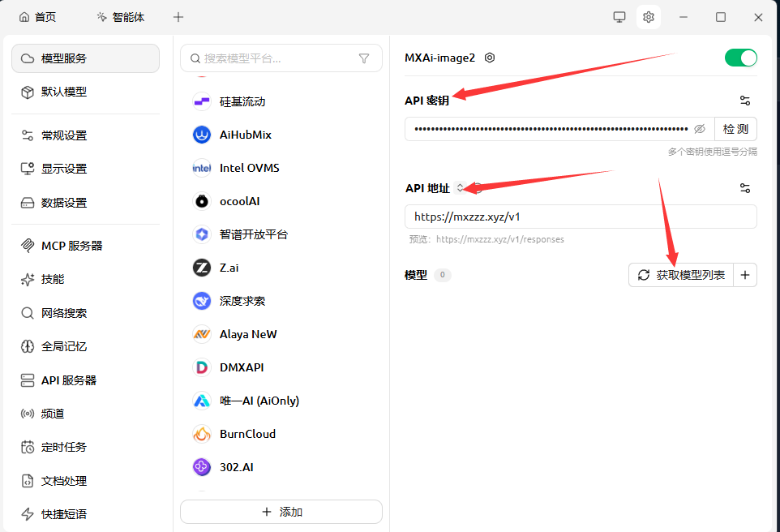Screen dimensions: 780x532
Task: Open 快捷短语 settings page
Action: click(86, 514)
